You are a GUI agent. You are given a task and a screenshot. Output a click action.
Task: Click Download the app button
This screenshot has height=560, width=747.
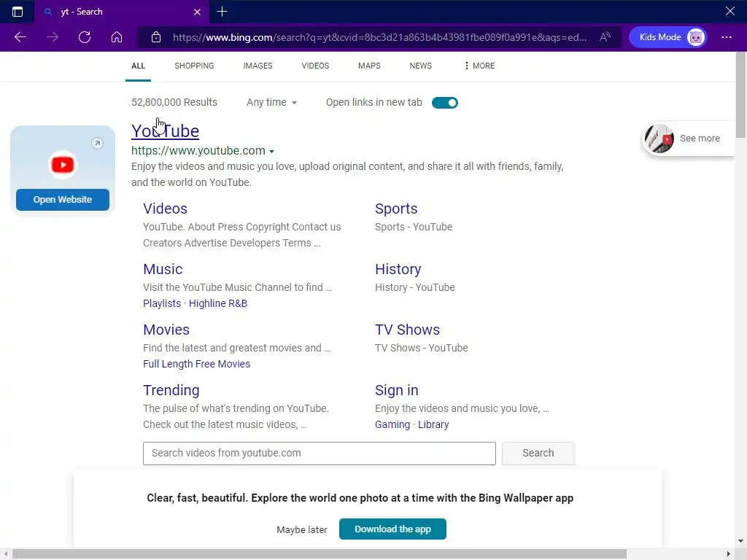coord(392,529)
